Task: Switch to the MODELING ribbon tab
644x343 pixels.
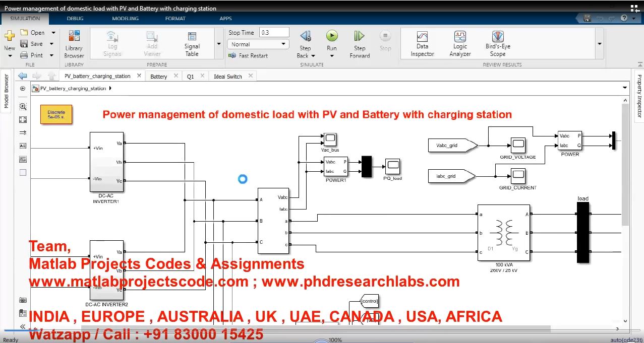Action: point(125,19)
